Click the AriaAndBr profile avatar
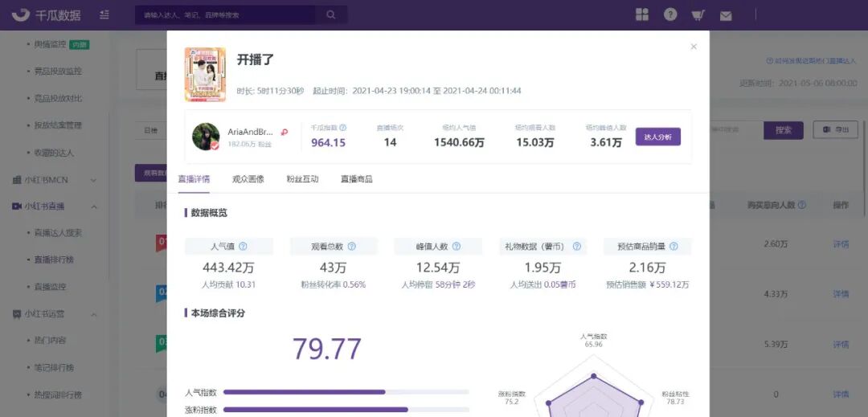The image size is (868, 417). [x=206, y=137]
